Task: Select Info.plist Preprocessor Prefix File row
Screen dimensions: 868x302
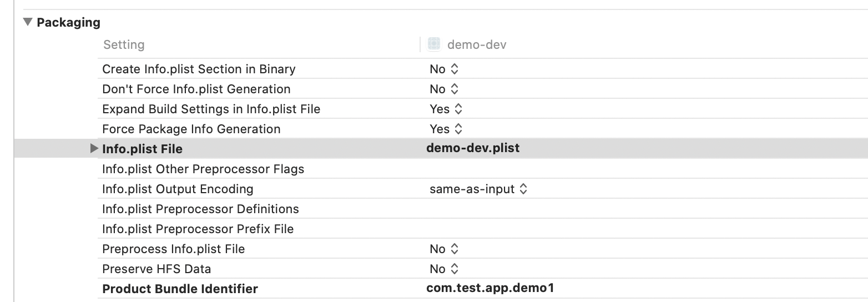Action: (198, 229)
